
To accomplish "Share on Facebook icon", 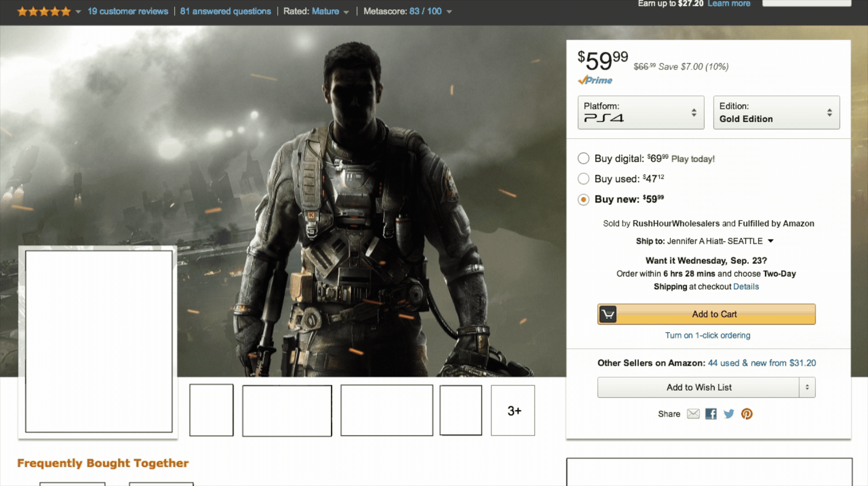I will (711, 414).
